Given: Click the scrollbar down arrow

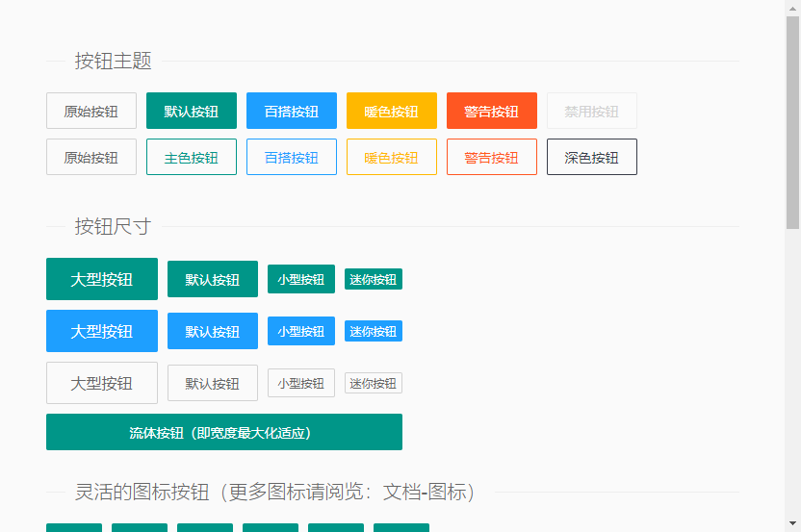Looking at the screenshot, I should pyautogui.click(x=793, y=523).
